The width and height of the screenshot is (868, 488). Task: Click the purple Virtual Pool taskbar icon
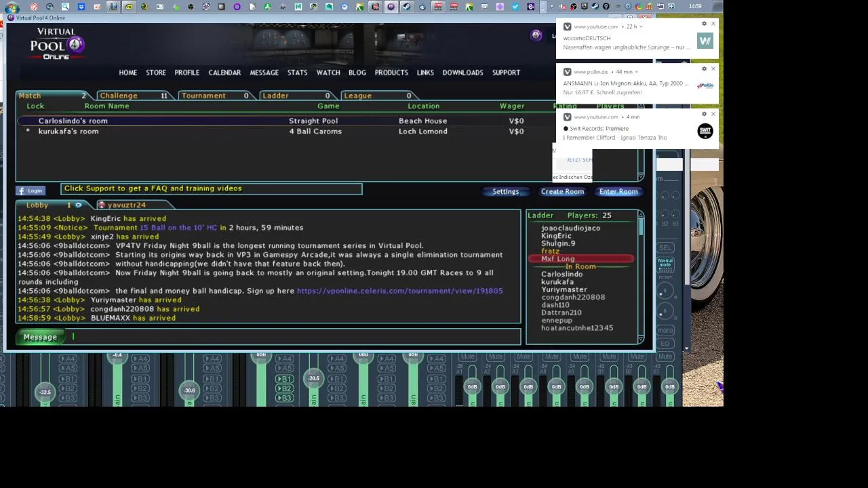tap(391, 7)
